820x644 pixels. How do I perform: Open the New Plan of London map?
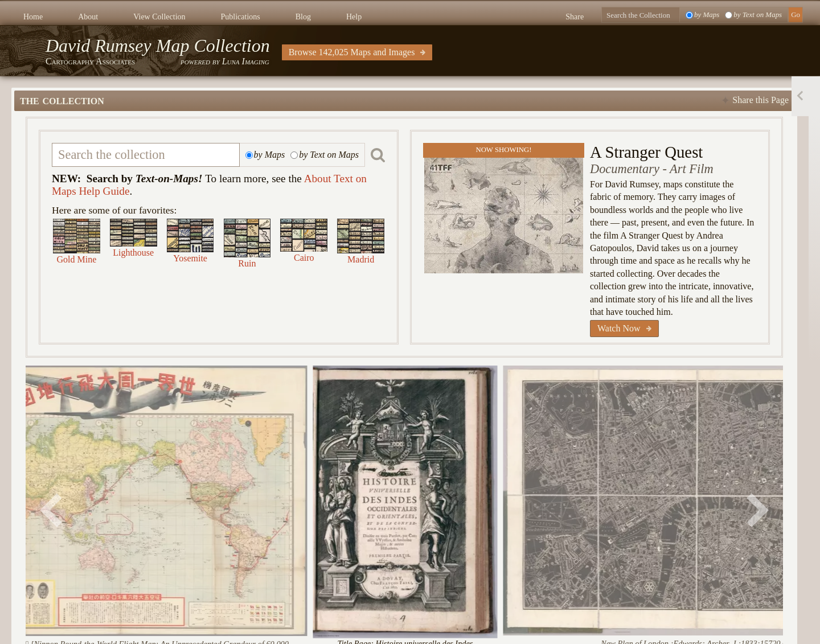pos(643,500)
